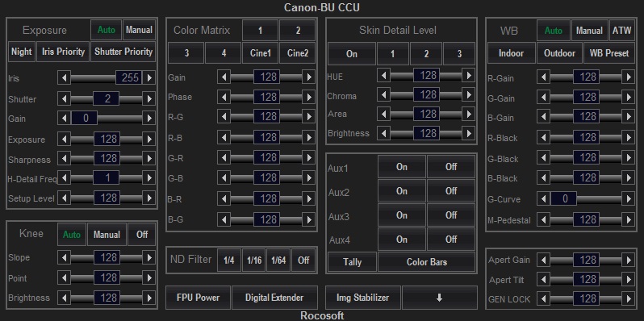The width and height of the screenshot is (644, 321).
Task: Click the Skin Brightness slider track
Action: click(426, 133)
